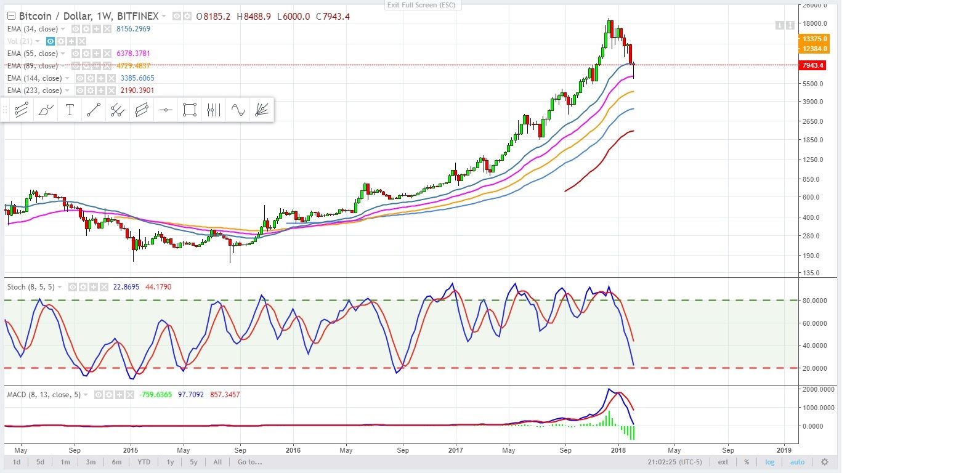Screen dimensions: 980x473
Task: Remove the EMA 34 indicator
Action: [x=107, y=29]
